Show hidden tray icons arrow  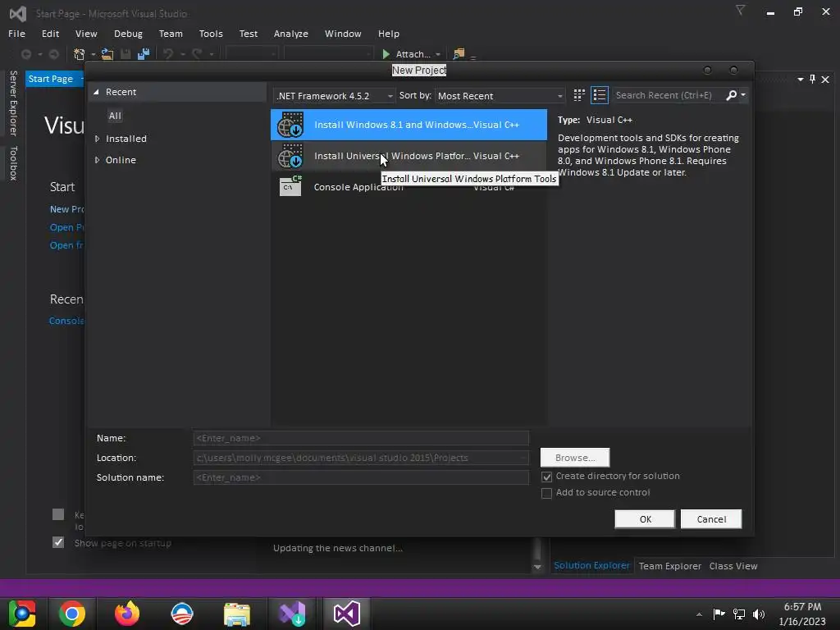(x=699, y=614)
